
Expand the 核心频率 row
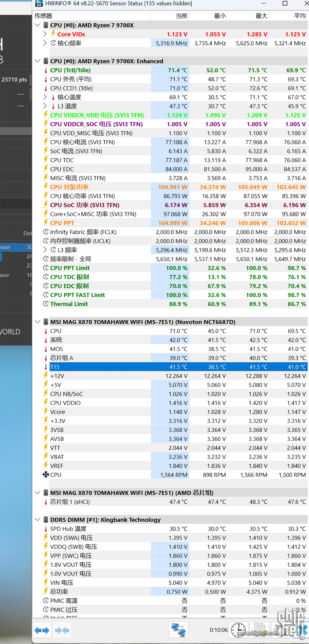click(45, 43)
